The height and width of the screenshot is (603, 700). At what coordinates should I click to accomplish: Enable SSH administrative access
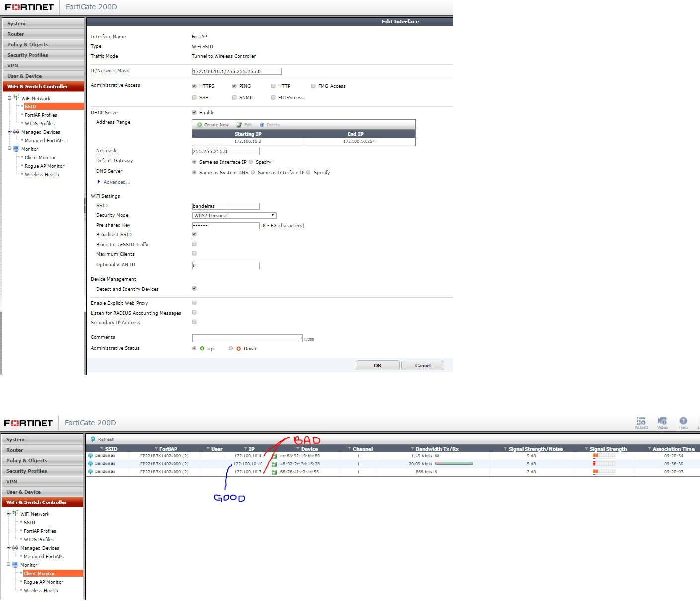click(x=194, y=97)
